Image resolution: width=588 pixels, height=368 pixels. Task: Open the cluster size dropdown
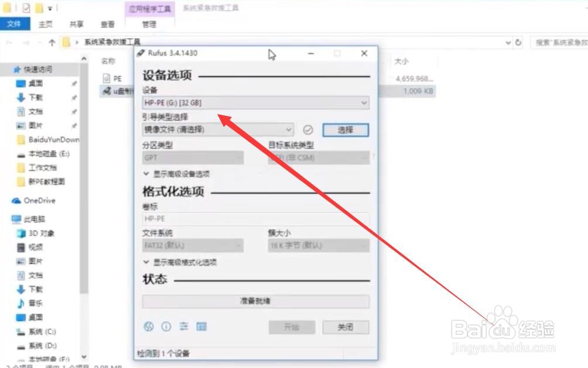click(x=319, y=246)
